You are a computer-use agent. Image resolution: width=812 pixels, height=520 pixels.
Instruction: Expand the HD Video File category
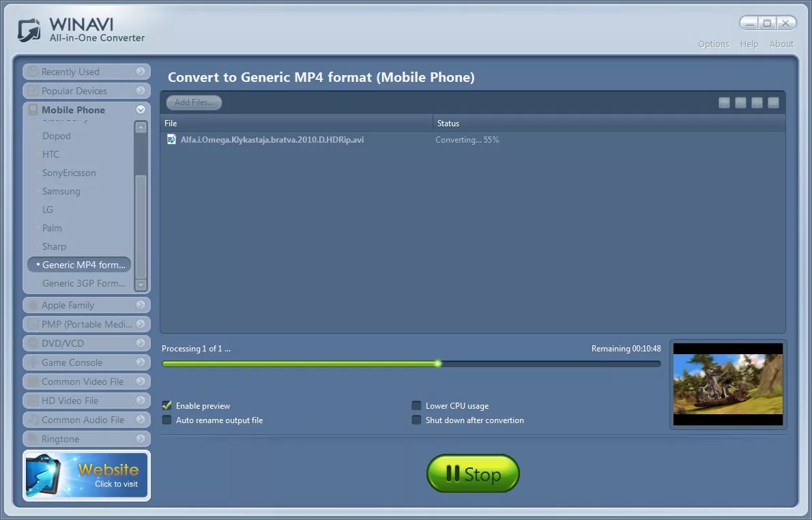click(x=141, y=400)
